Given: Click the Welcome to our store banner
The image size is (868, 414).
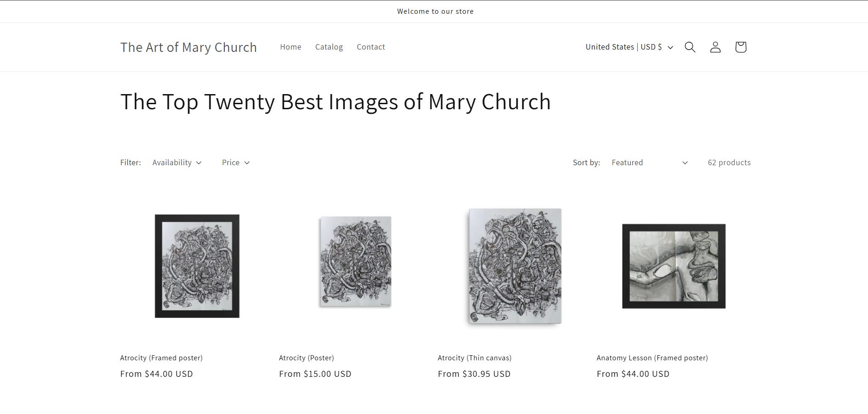Looking at the screenshot, I should [435, 11].
